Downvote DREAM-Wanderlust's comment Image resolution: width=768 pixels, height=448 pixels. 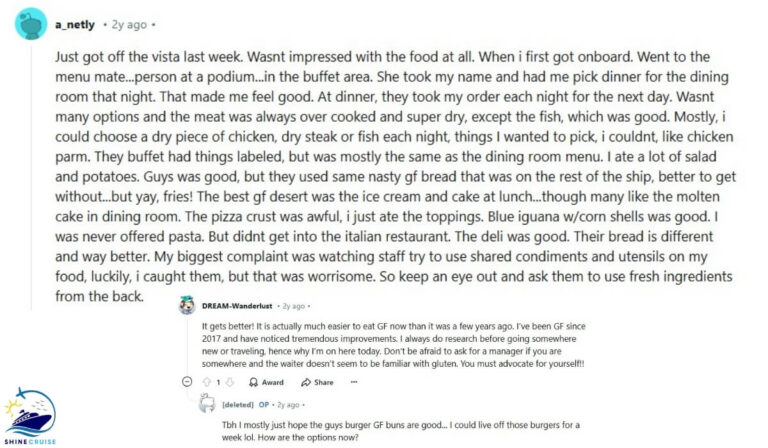tap(229, 382)
